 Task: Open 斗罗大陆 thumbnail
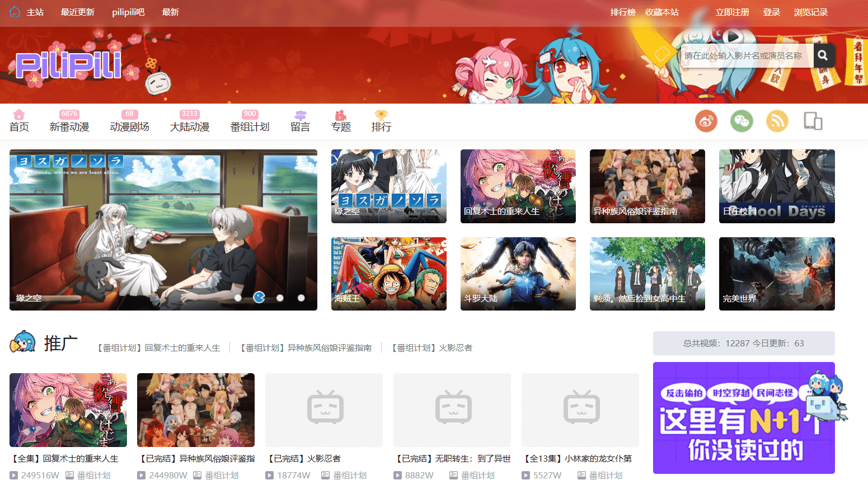(518, 274)
